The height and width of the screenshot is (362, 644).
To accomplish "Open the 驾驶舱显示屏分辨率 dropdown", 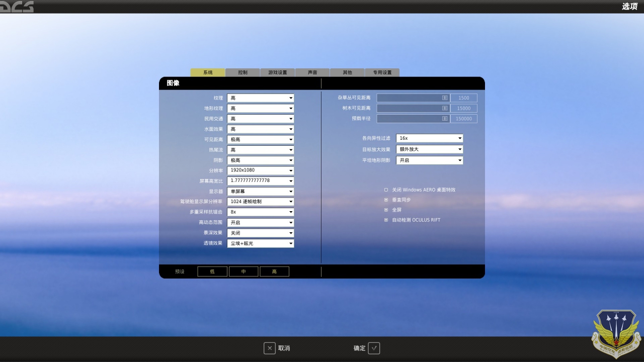I will pyautogui.click(x=261, y=202).
